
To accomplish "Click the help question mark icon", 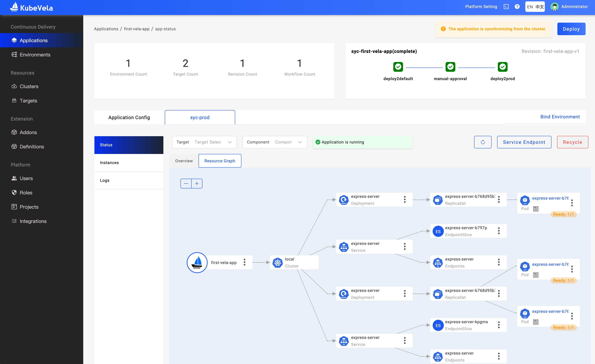I will (x=517, y=7).
